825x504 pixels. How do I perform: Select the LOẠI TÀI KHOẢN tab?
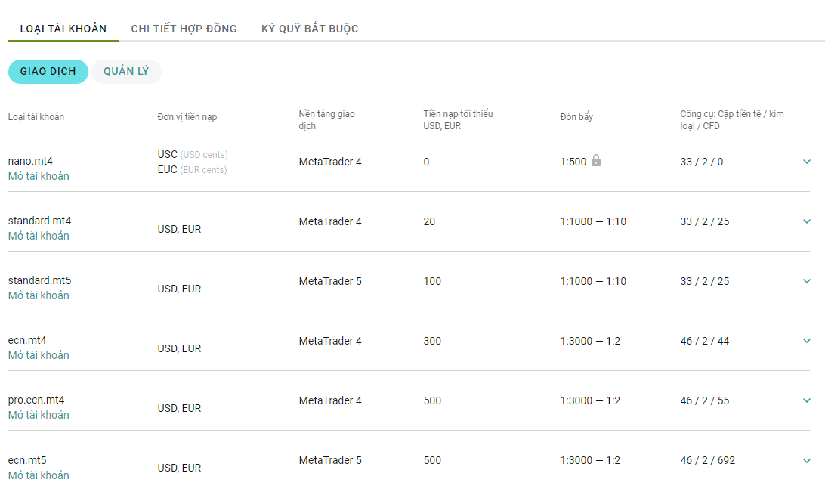click(x=63, y=29)
